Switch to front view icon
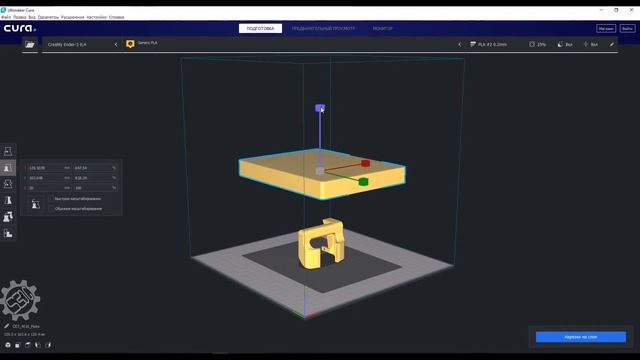The width and height of the screenshot is (640, 360). pyautogui.click(x=18, y=345)
